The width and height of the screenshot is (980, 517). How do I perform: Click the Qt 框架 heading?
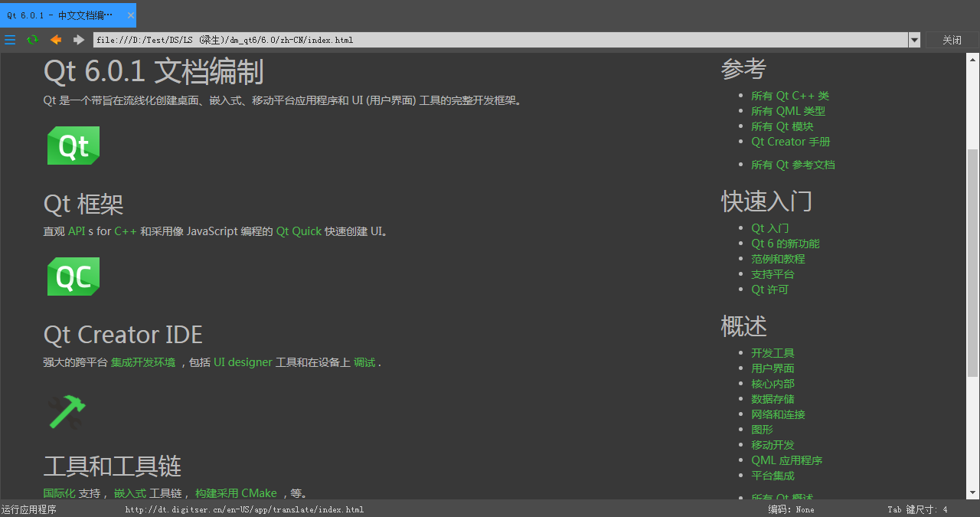(83, 204)
